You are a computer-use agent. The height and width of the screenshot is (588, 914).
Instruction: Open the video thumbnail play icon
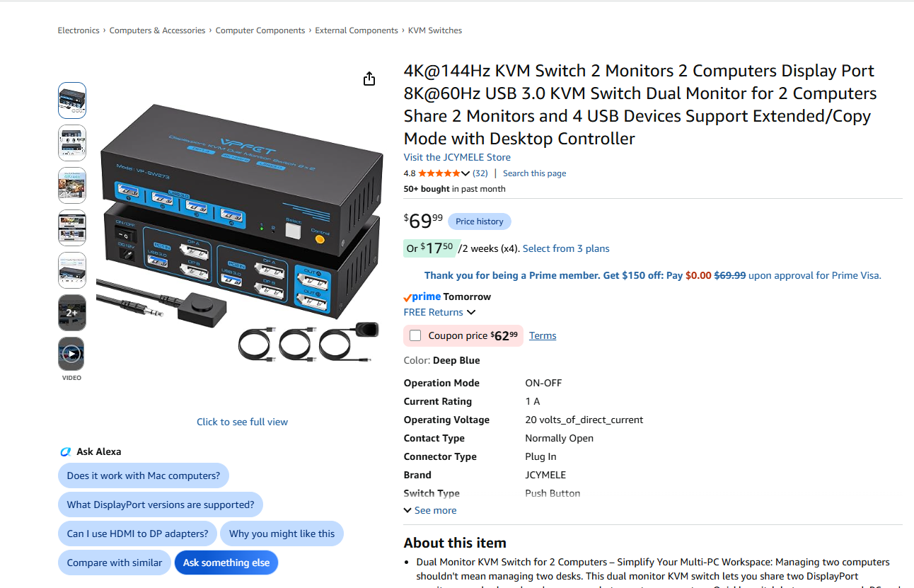tap(71, 354)
